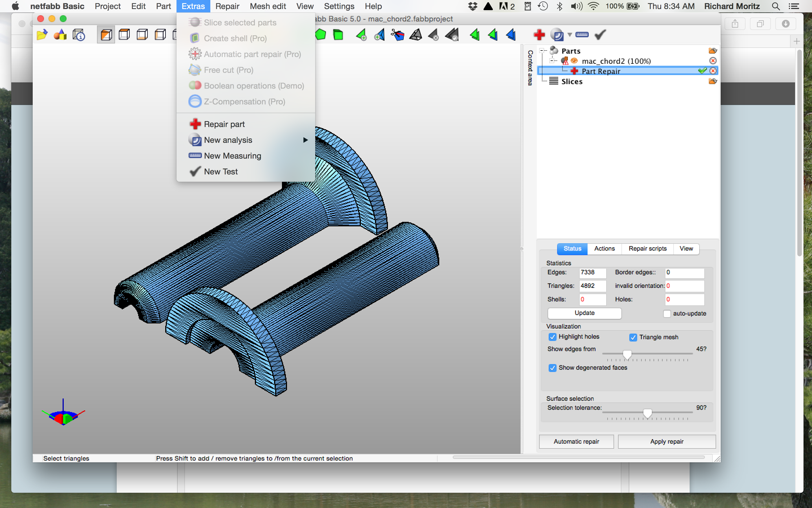Open the Dropbox menu bar icon
The image size is (812, 508).
[x=473, y=6]
